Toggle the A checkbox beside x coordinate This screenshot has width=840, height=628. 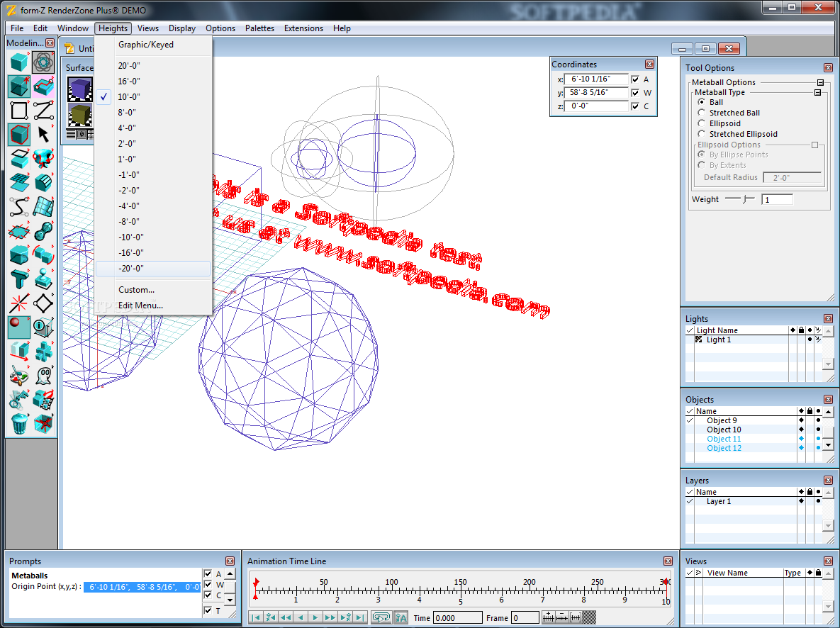(x=635, y=79)
